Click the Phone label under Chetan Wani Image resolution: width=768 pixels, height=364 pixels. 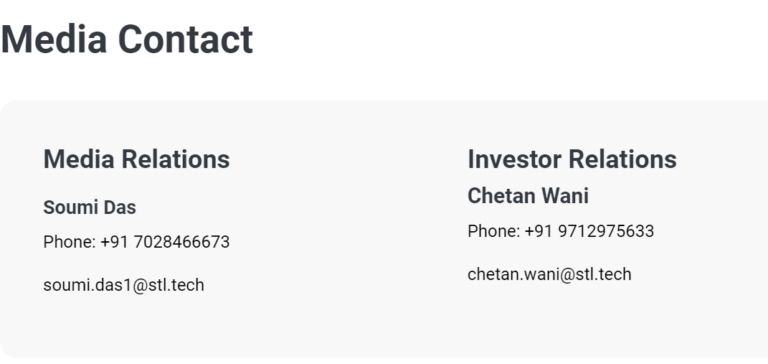494,231
